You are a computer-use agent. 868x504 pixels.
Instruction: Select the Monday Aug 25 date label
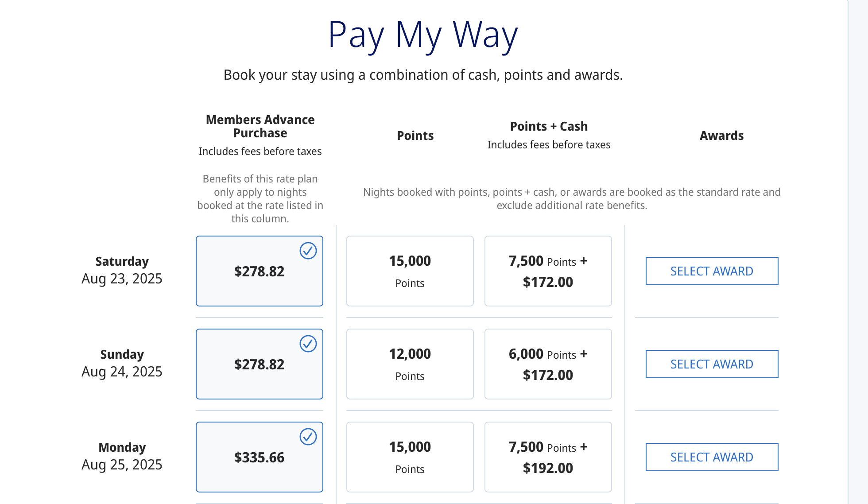(122, 455)
